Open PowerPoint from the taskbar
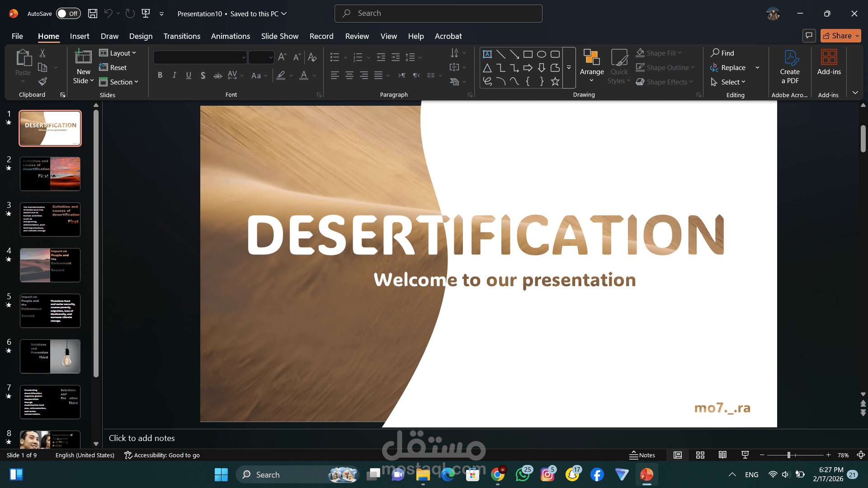The height and width of the screenshot is (488, 868). pyautogui.click(x=646, y=474)
